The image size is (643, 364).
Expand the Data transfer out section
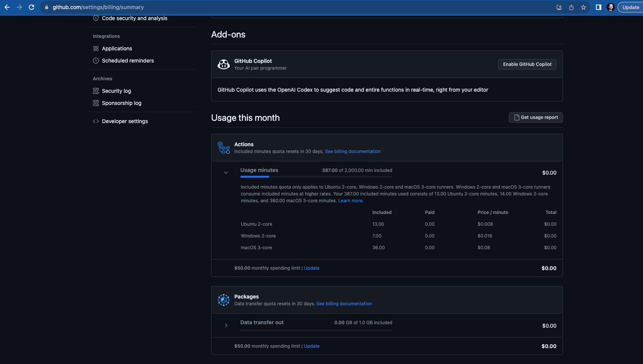tap(226, 325)
